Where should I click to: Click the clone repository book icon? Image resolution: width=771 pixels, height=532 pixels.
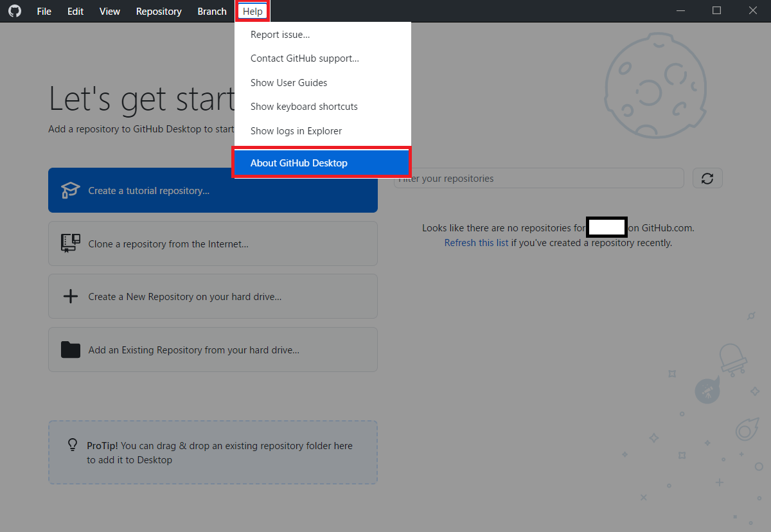[x=70, y=243]
